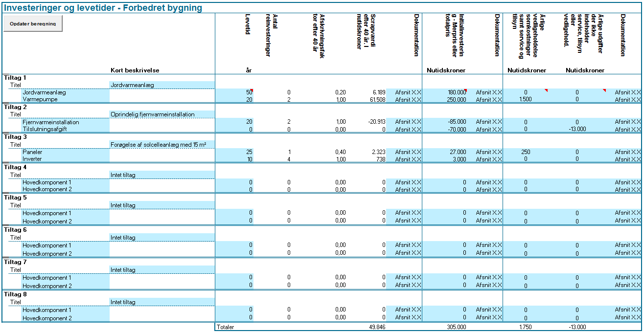This screenshot has height=333, width=644.
Task: Edit the Oprindelig fjernvarmeinstallation title field
Action: [x=161, y=114]
